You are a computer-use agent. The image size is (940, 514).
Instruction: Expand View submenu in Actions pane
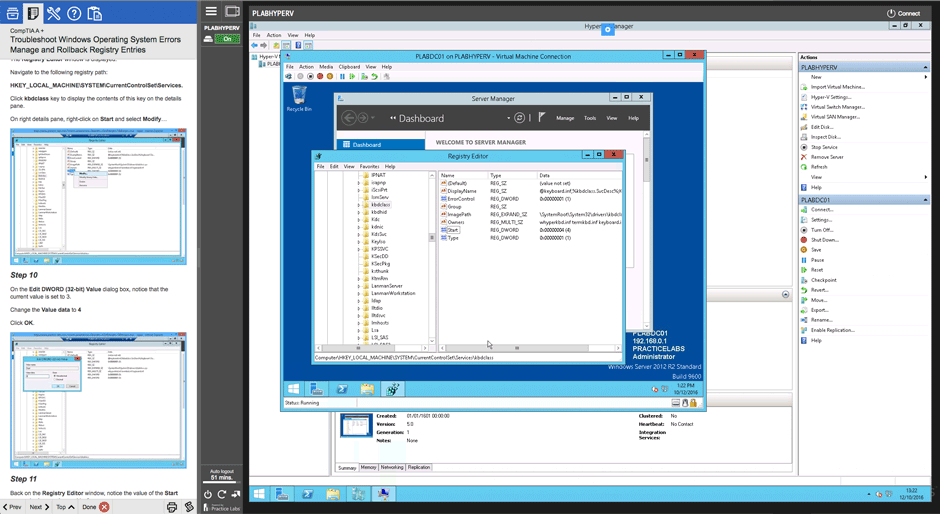926,177
